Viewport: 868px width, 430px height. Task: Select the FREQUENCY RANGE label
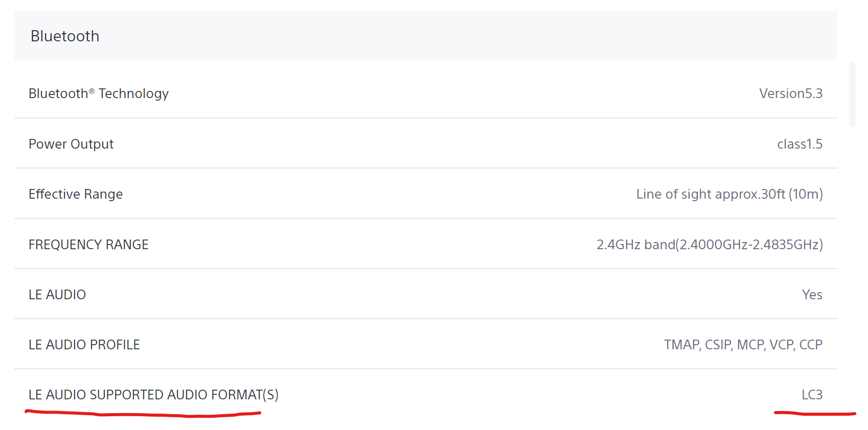(x=88, y=245)
